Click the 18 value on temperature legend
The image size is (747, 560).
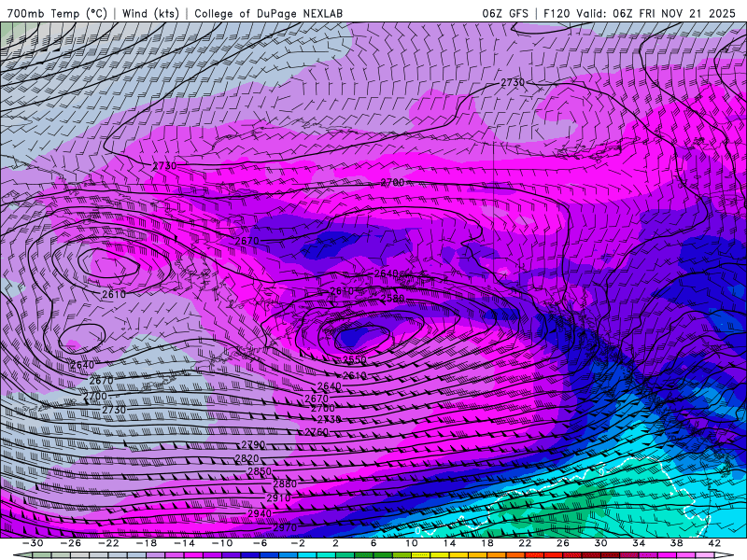coord(486,543)
